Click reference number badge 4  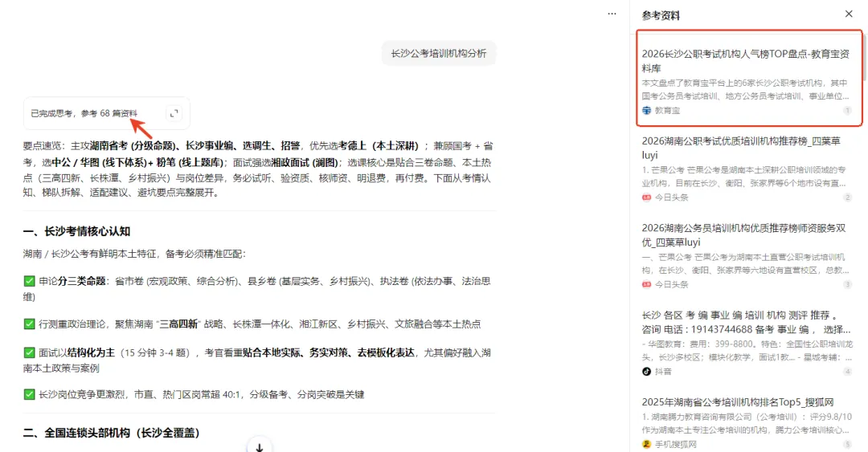click(848, 372)
